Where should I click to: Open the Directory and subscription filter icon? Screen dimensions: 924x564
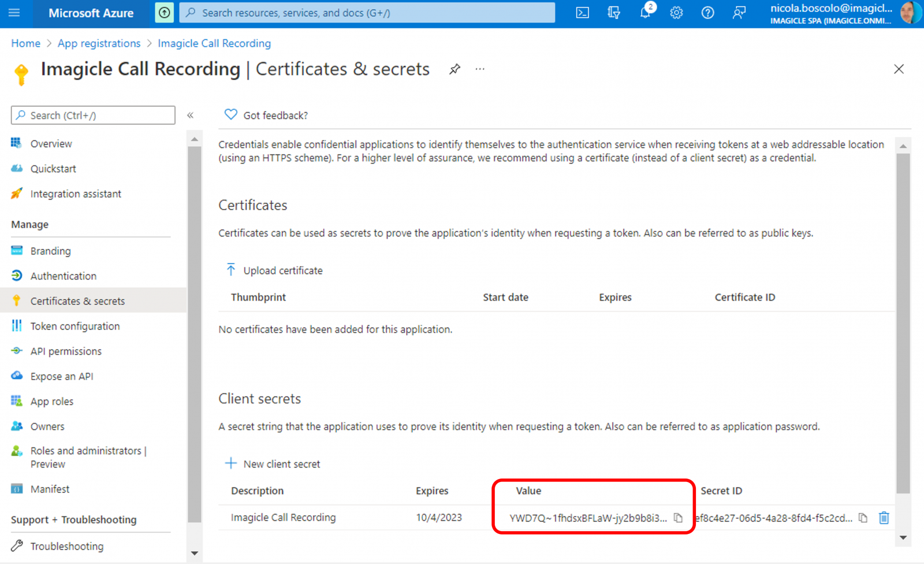(614, 13)
